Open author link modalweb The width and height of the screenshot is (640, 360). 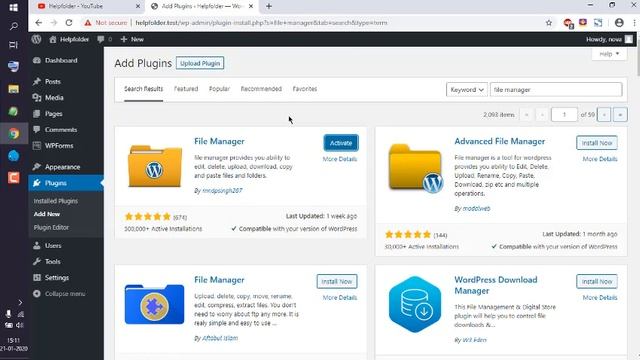pyautogui.click(x=476, y=209)
